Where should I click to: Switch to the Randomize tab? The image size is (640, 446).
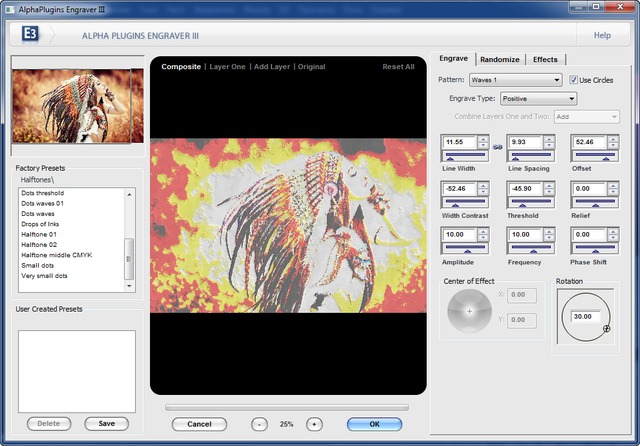point(500,59)
